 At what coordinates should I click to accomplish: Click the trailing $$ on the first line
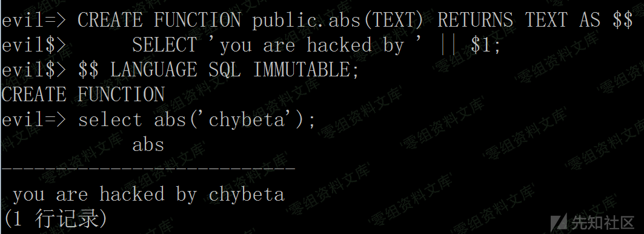[x=623, y=20]
